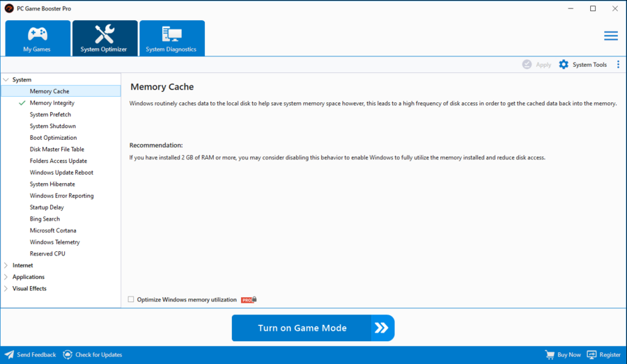Click the Memory Cache heading
The height and width of the screenshot is (364, 627).
pos(162,87)
